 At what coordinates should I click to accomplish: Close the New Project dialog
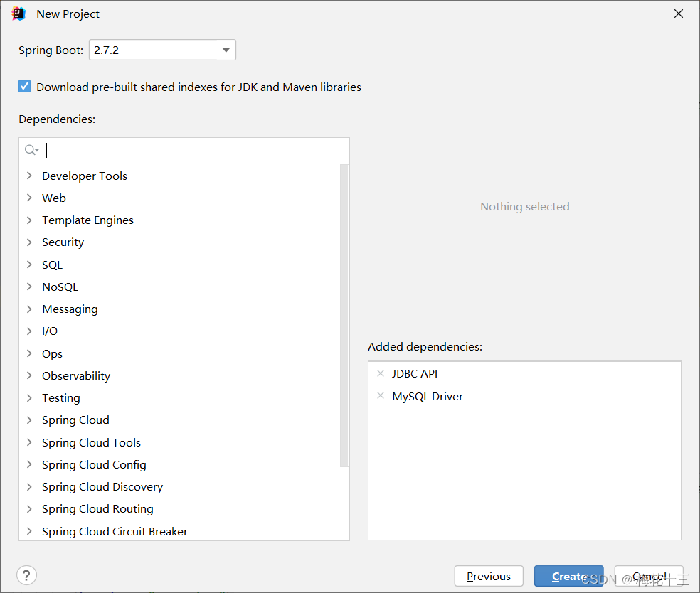tap(679, 14)
